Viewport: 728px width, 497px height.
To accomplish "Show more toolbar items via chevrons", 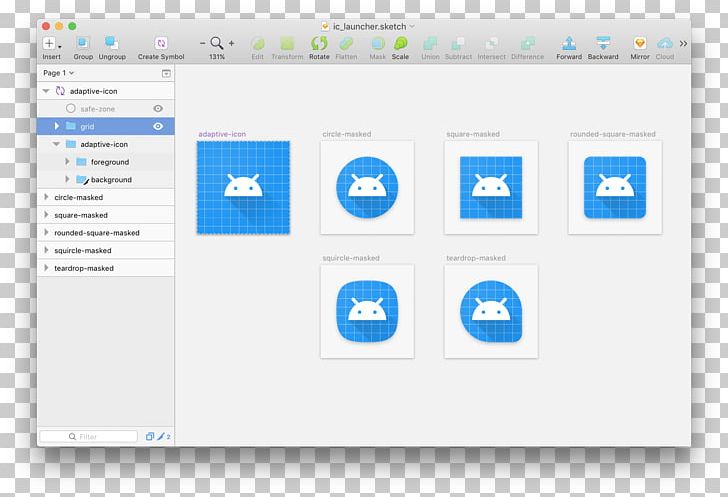I will tap(683, 44).
